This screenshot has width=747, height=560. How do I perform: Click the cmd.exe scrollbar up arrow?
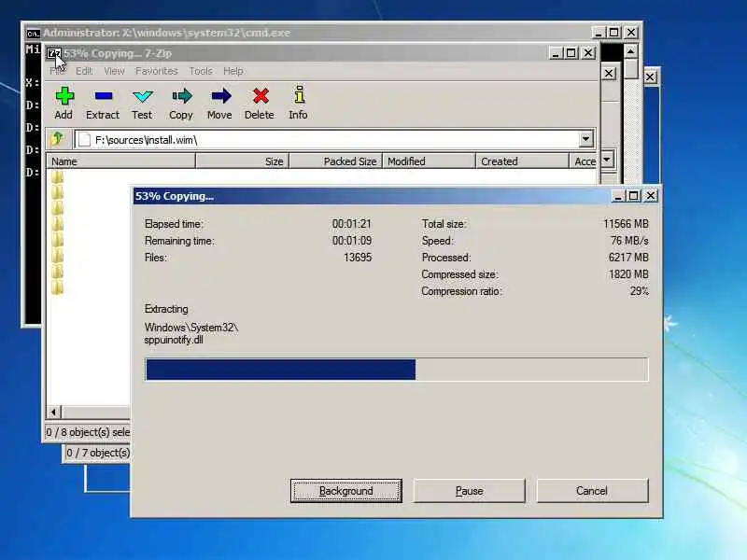click(x=631, y=51)
